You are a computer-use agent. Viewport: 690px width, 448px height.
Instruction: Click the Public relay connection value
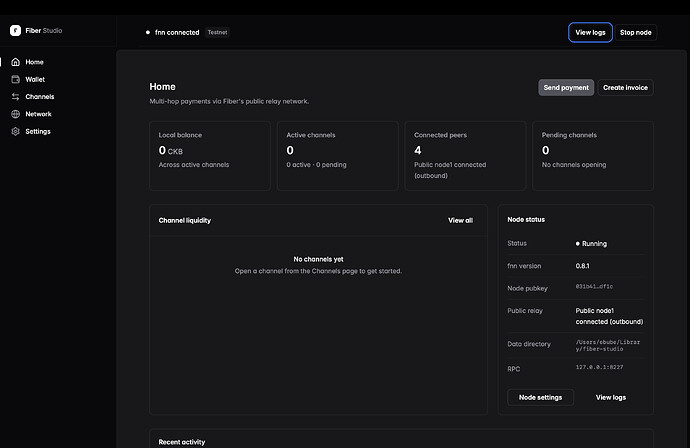click(x=609, y=316)
